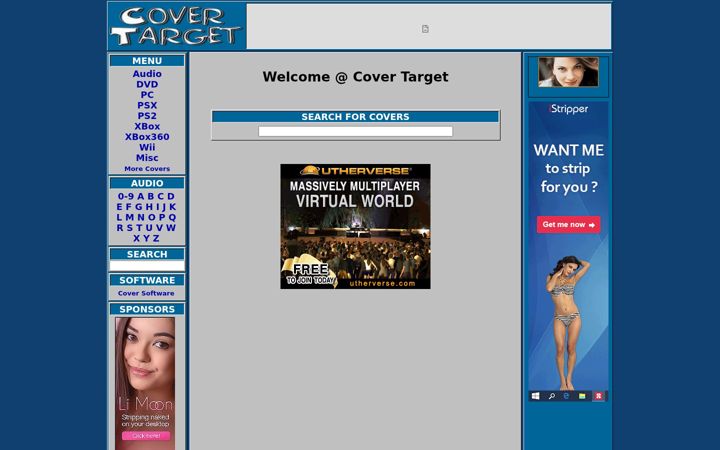Select audio letter D
The height and width of the screenshot is (450, 720).
point(171,197)
